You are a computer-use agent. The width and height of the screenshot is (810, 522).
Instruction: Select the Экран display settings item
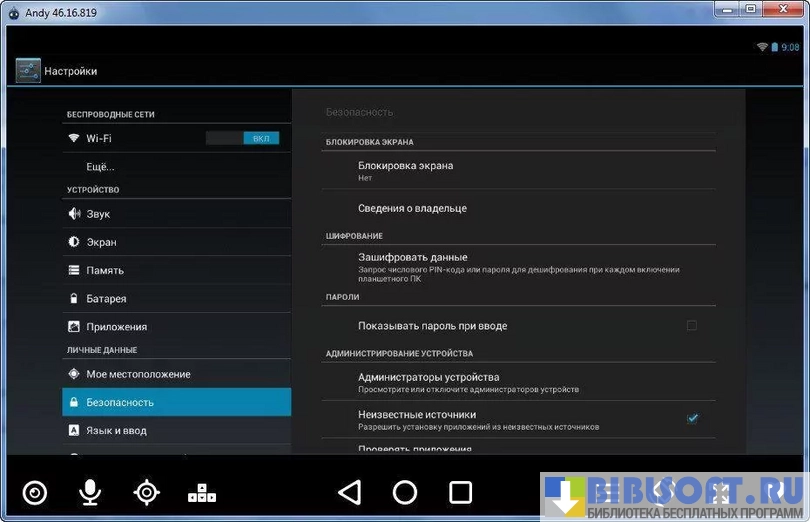click(101, 242)
